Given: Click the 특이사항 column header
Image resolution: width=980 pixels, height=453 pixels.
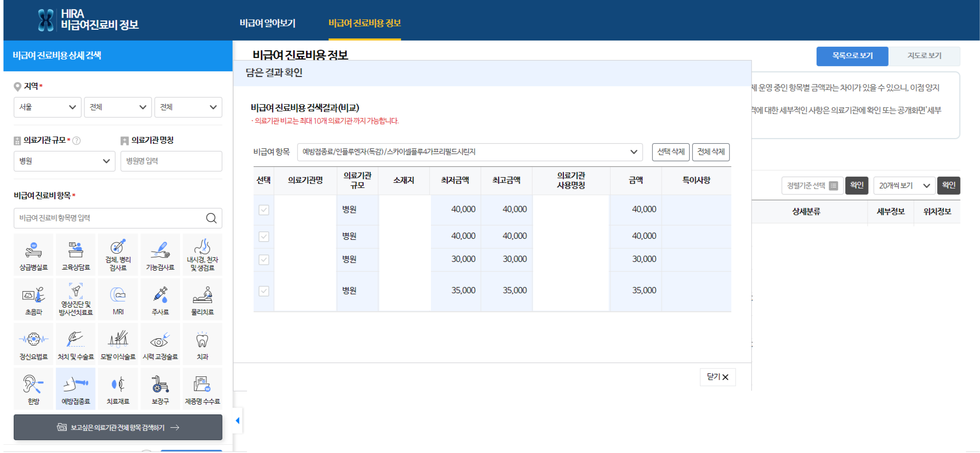Looking at the screenshot, I should tap(696, 180).
